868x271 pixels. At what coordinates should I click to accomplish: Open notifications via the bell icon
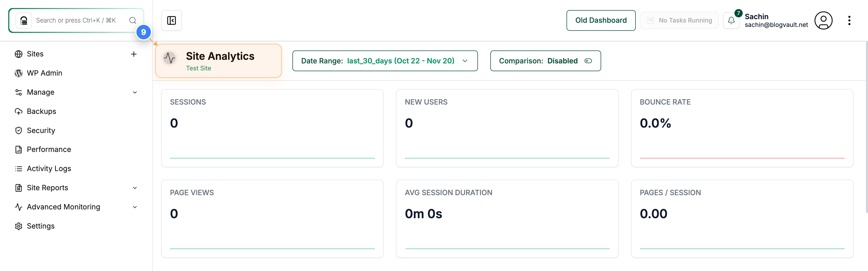(x=731, y=20)
